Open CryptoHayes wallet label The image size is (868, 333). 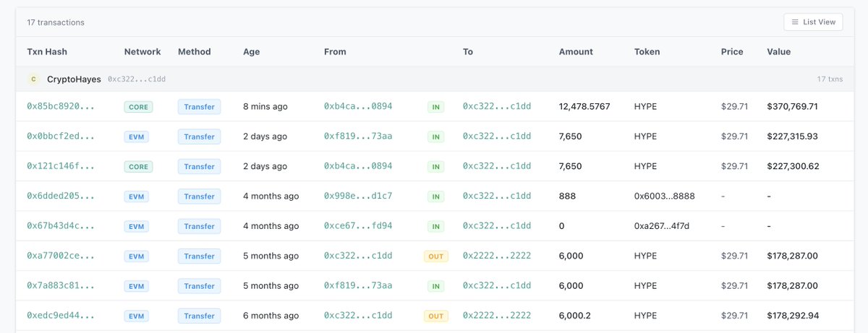(74, 79)
